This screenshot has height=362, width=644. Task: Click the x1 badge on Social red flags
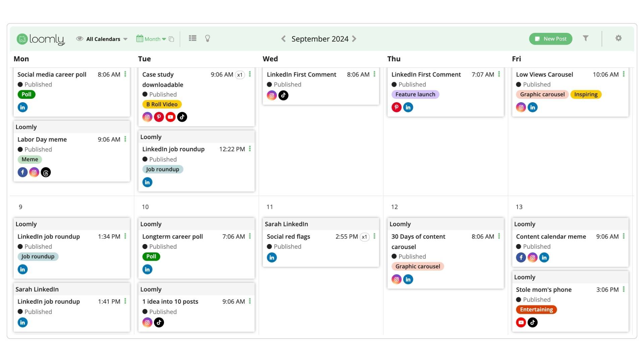pos(365,237)
